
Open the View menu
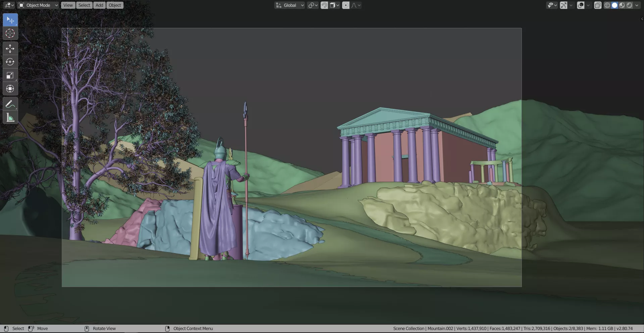(68, 5)
